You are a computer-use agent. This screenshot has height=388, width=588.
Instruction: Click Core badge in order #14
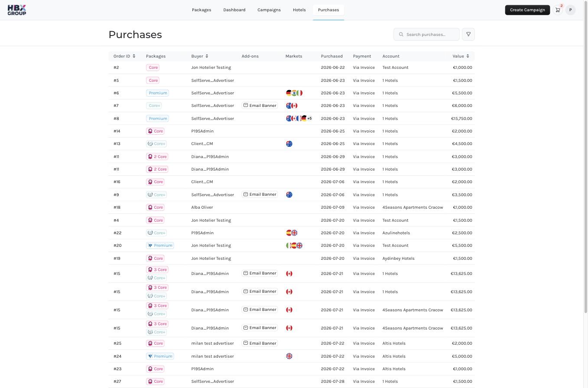pyautogui.click(x=155, y=131)
